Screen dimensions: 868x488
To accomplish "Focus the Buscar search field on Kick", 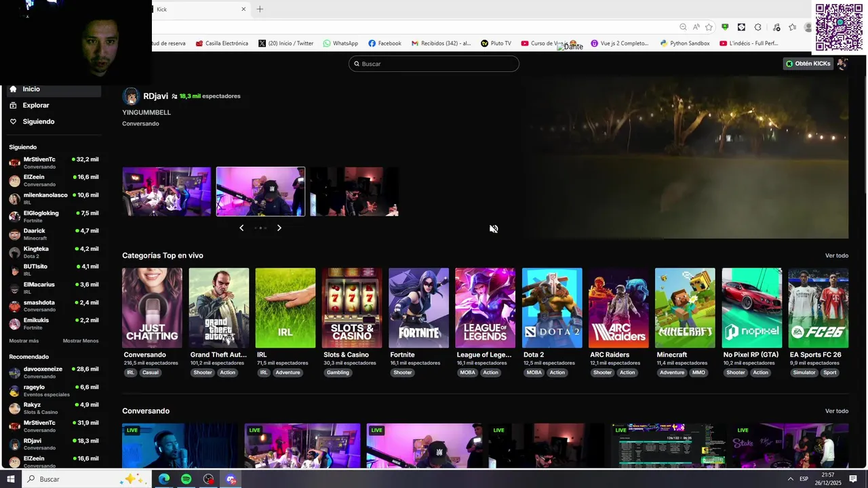I will pos(434,64).
